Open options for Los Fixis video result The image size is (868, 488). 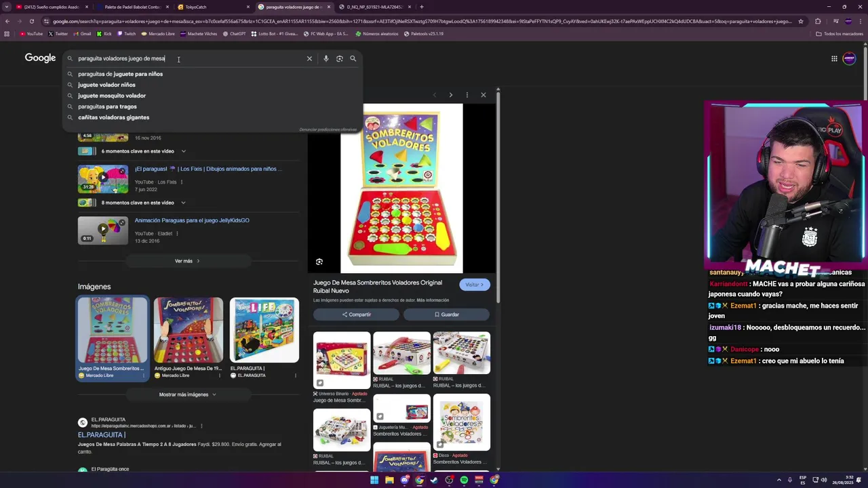coord(182,182)
